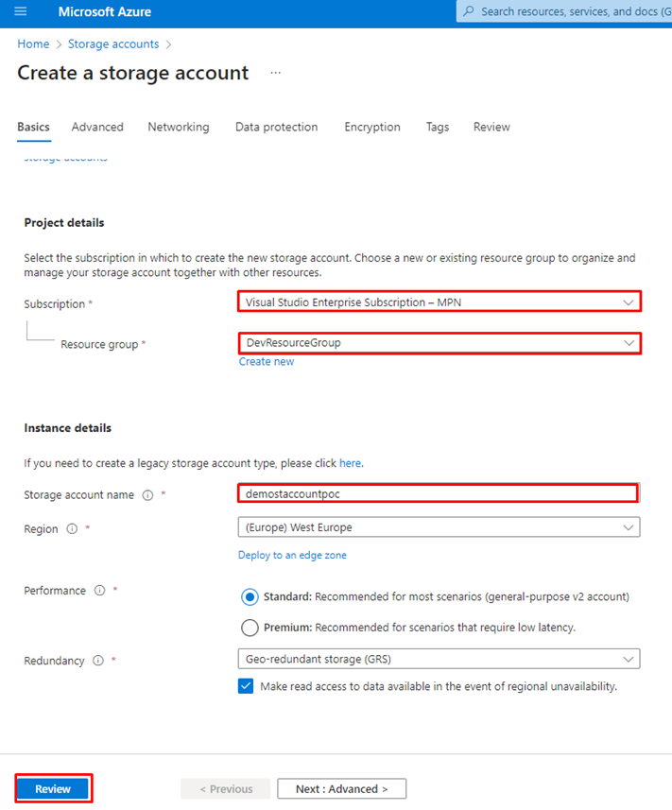Click the search magnifier icon
672x810 pixels.
point(468,12)
